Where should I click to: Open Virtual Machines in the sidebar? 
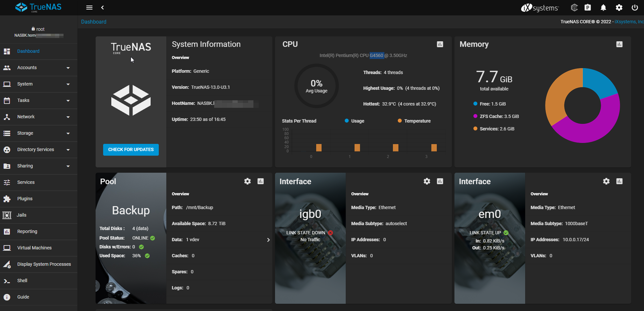pyautogui.click(x=39, y=248)
